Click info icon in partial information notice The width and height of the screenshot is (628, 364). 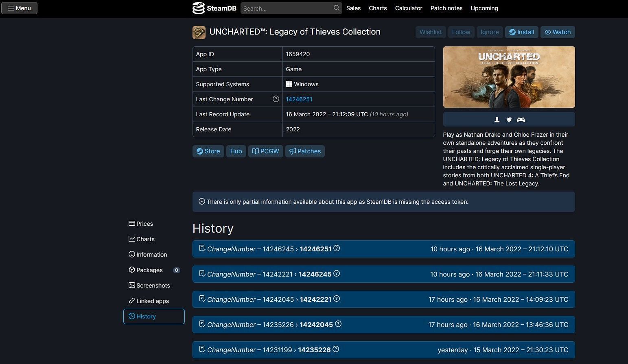pos(201,201)
